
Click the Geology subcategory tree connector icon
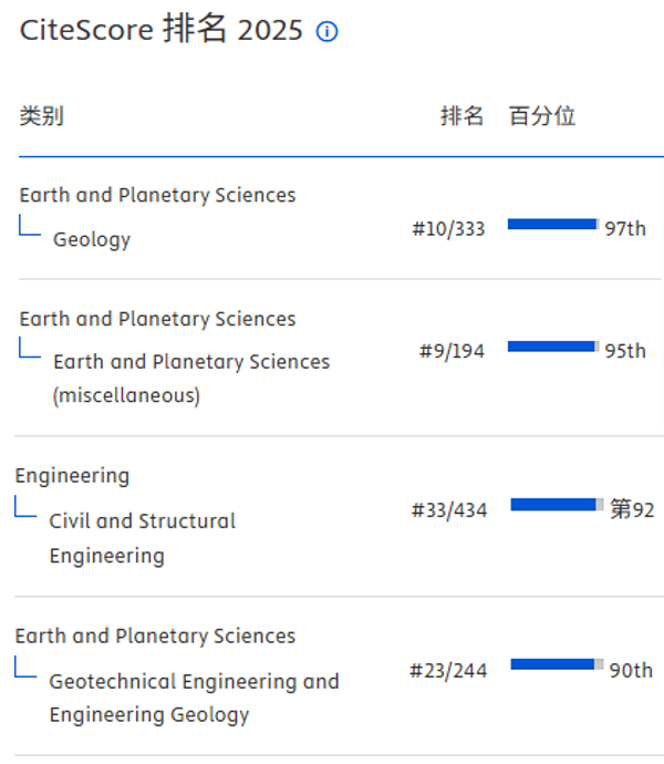(30, 225)
